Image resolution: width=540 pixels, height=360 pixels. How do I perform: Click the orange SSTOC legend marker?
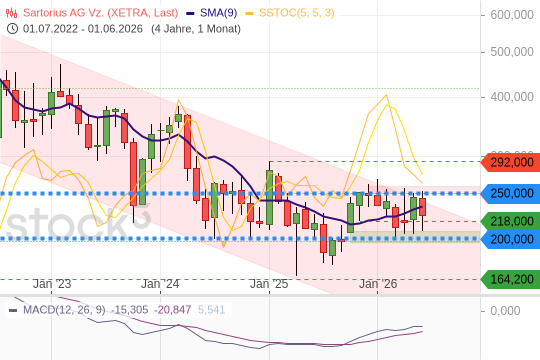(249, 13)
